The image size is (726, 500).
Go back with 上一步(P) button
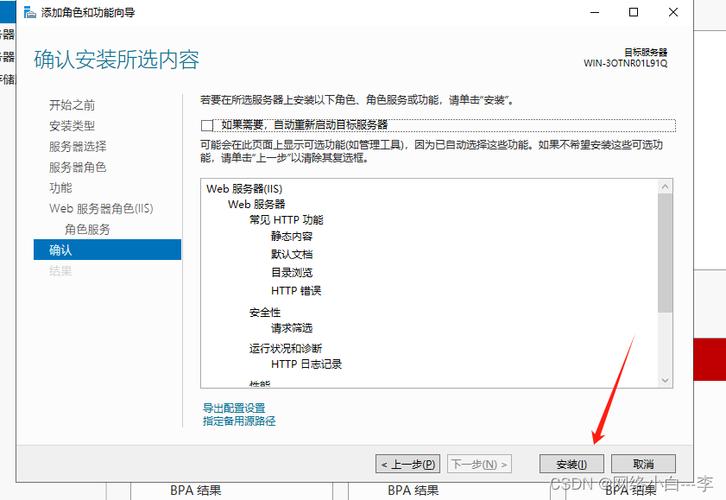(x=408, y=464)
